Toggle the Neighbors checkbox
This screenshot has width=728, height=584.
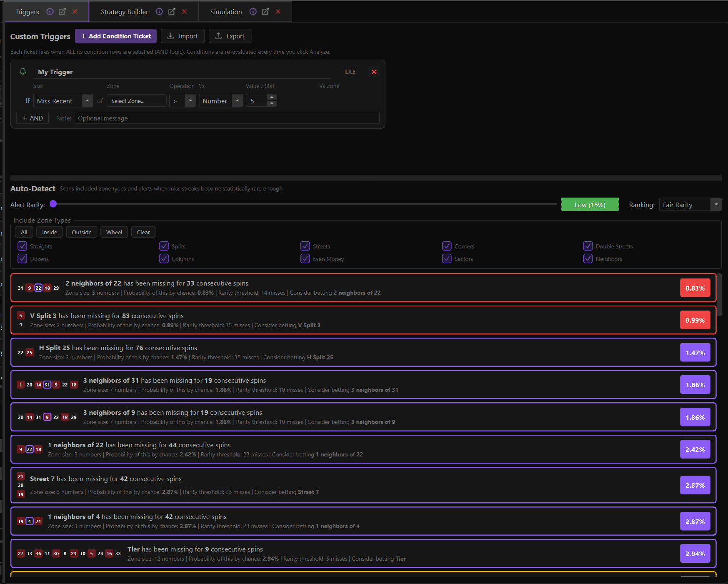point(588,258)
